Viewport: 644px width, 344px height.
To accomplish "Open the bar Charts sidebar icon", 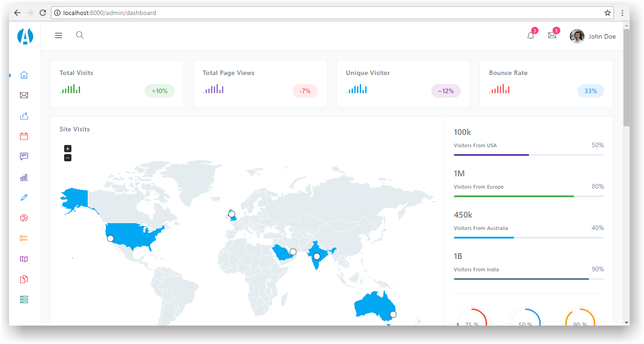I will (24, 177).
